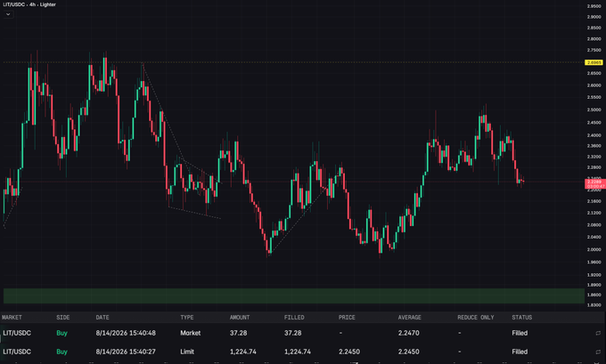
Task: Click the 2.0000 price axis label
Action: [594, 250]
